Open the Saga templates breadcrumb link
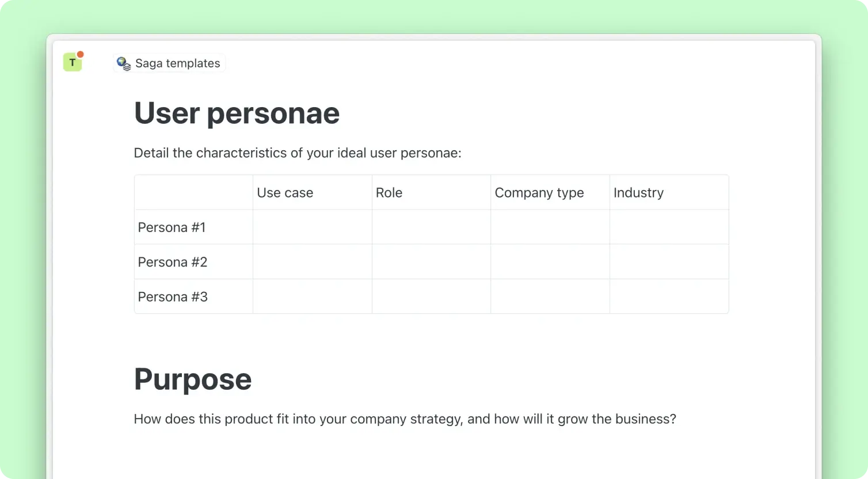 [x=177, y=63]
